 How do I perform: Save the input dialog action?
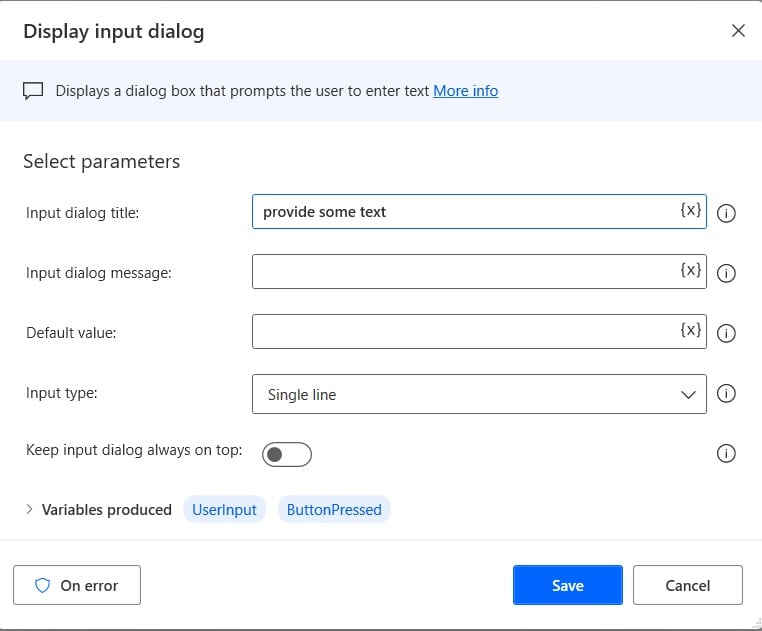click(568, 585)
